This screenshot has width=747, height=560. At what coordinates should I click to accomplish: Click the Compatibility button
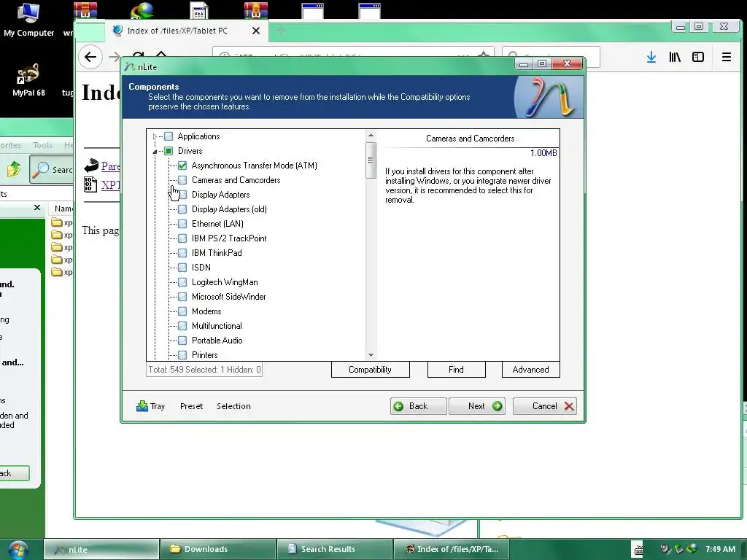coord(370,370)
